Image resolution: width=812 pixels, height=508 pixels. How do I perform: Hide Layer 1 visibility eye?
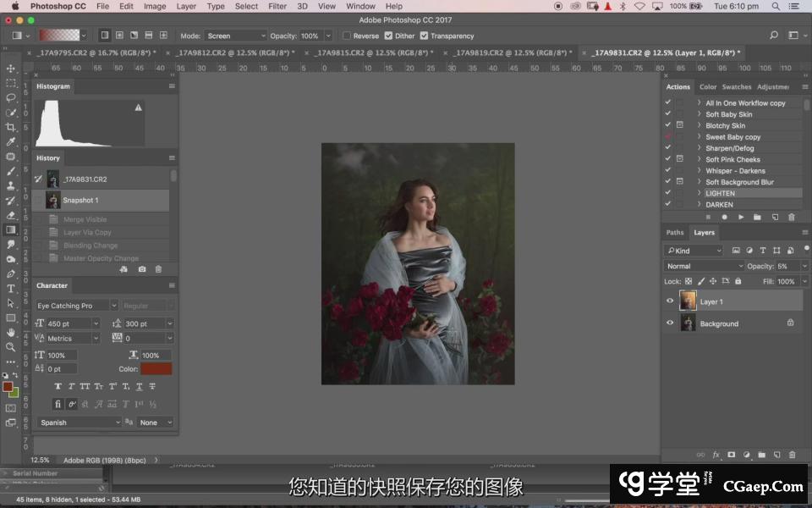pos(670,301)
